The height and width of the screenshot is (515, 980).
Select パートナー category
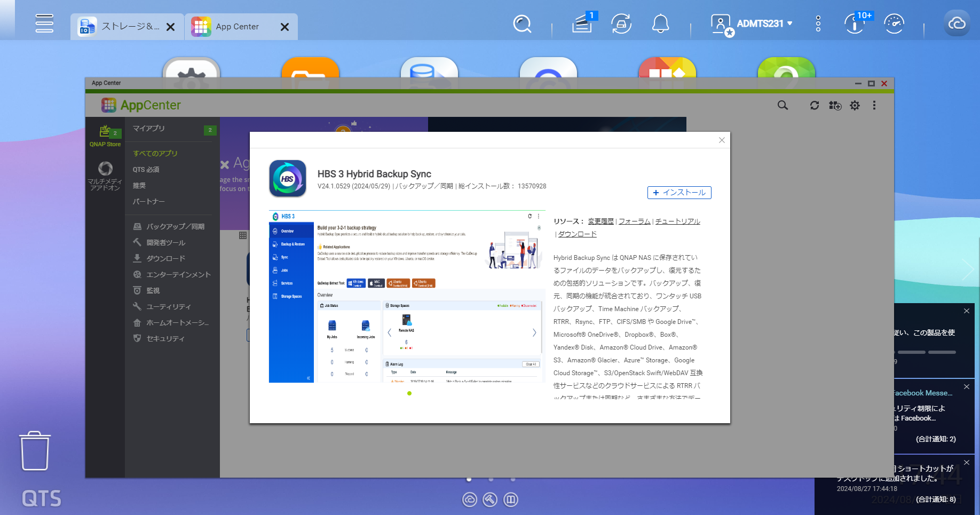(149, 201)
